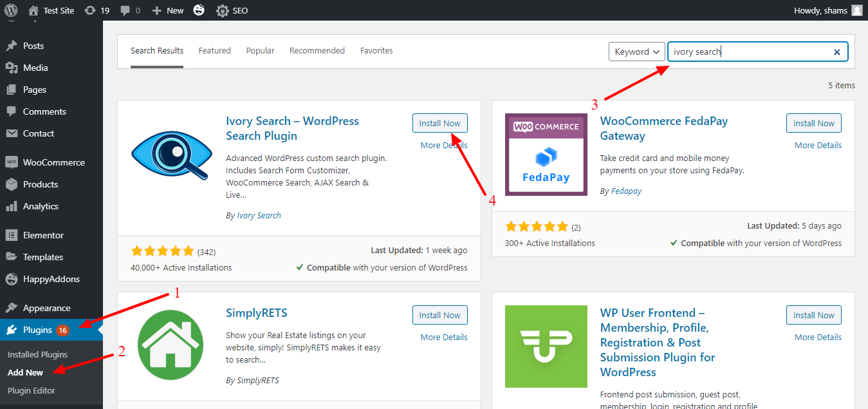The width and height of the screenshot is (868, 409).
Task: Go to Plugin Editor in the sidebar
Action: pos(30,390)
